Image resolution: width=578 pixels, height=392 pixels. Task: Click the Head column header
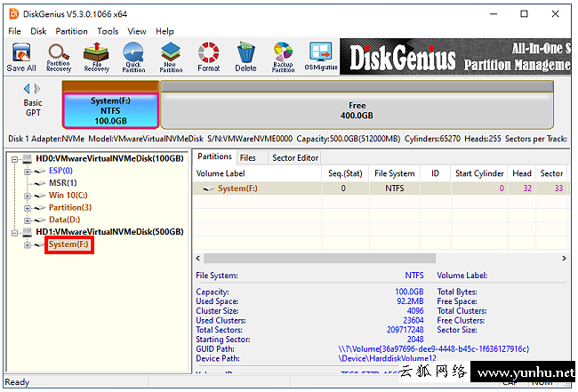[x=522, y=173]
